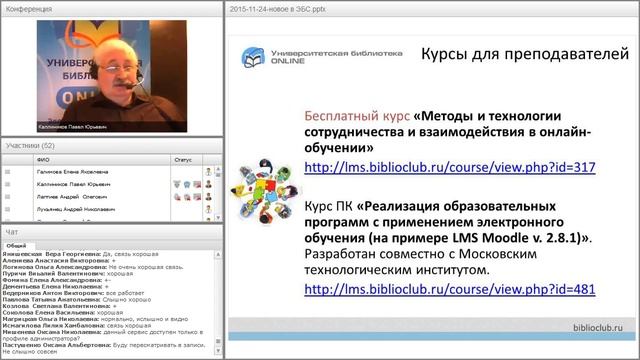The image size is (640, 360).
Task: Click the camera status icon for Каллиников Павел Юрьевич
Action: point(197,184)
